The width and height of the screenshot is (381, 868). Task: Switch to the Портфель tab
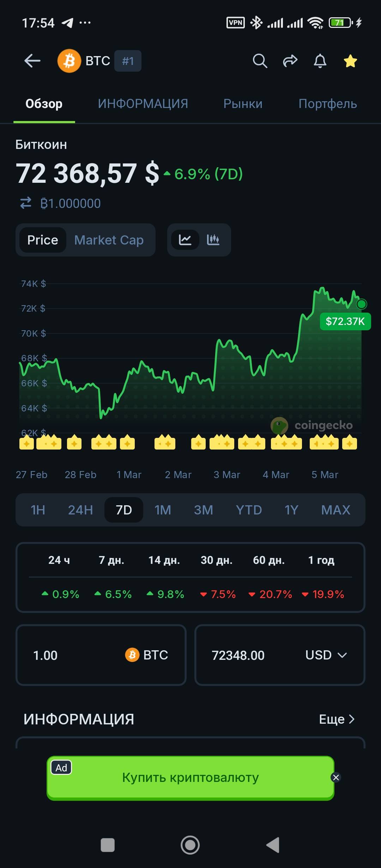pyautogui.click(x=327, y=104)
